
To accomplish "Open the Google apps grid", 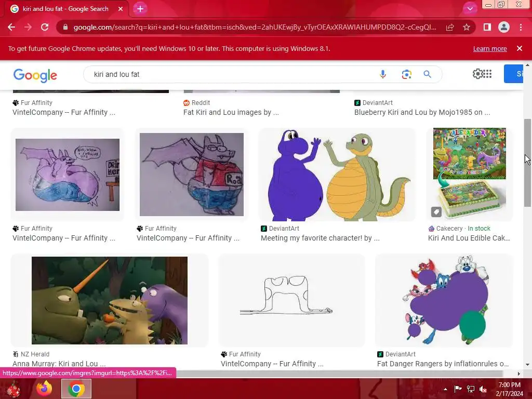I will pos(487,74).
